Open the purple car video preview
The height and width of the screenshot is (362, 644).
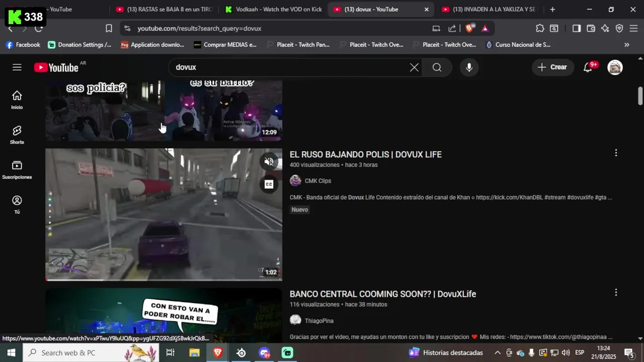coord(164,214)
